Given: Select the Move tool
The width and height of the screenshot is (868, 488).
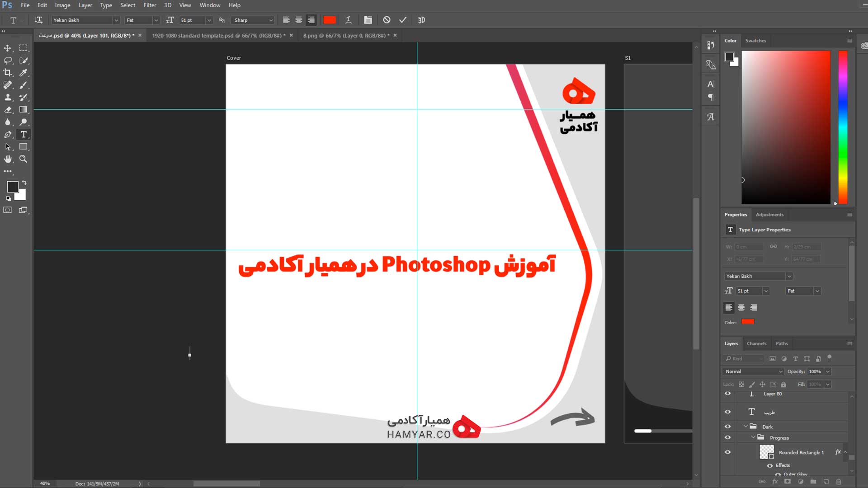Looking at the screenshot, I should point(8,48).
